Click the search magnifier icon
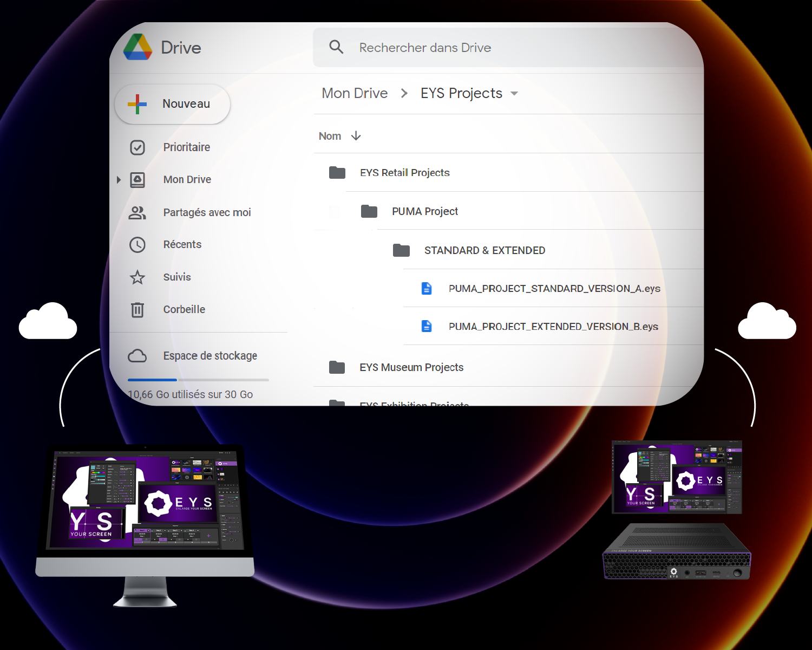 point(336,47)
